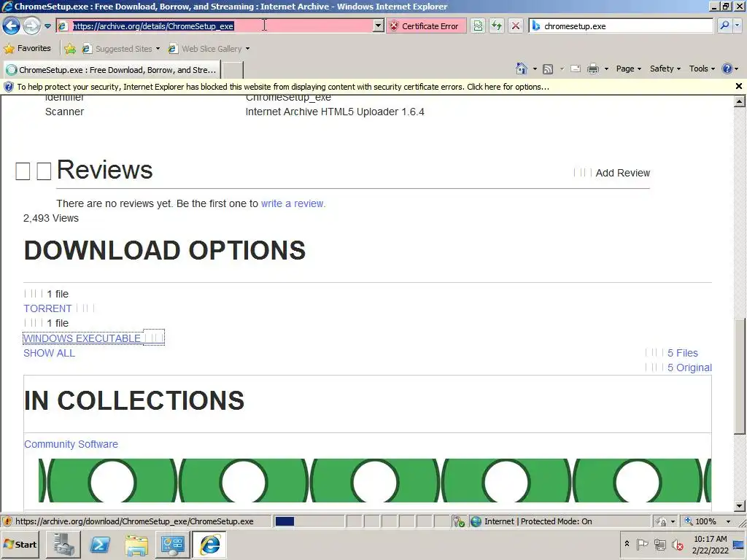
Task: Open the Page menu
Action: click(x=628, y=69)
